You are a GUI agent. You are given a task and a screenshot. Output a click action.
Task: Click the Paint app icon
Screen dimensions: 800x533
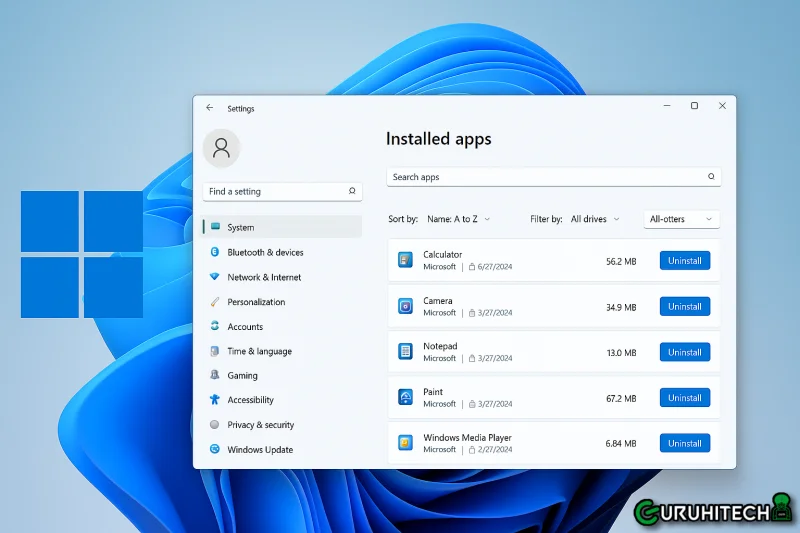coord(405,398)
